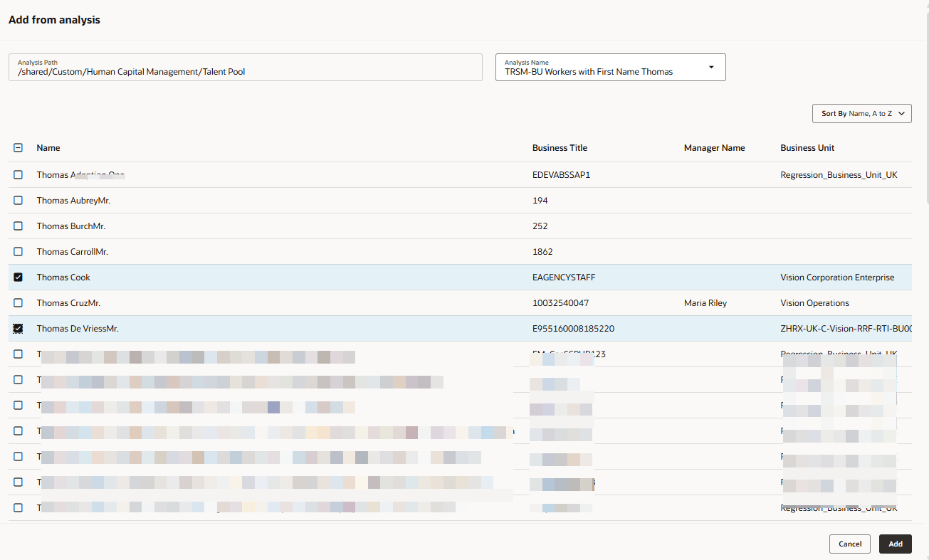Click the business title 1862
The width and height of the screenshot is (929, 560).
[x=542, y=252]
